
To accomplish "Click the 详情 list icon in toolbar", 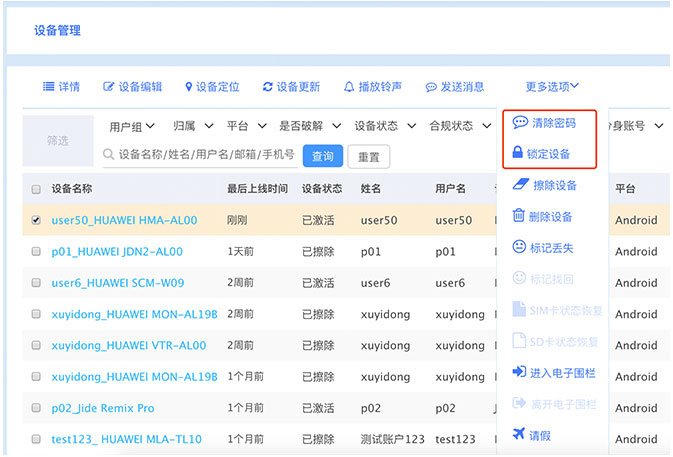I will point(48,87).
